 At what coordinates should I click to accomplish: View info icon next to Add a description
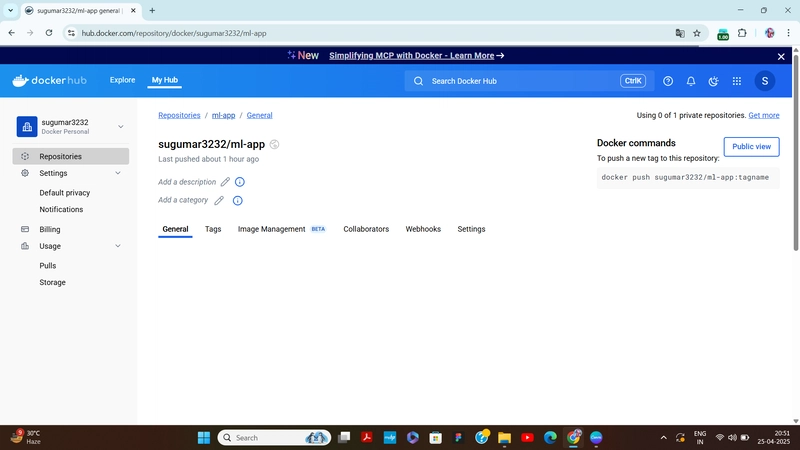coord(240,182)
